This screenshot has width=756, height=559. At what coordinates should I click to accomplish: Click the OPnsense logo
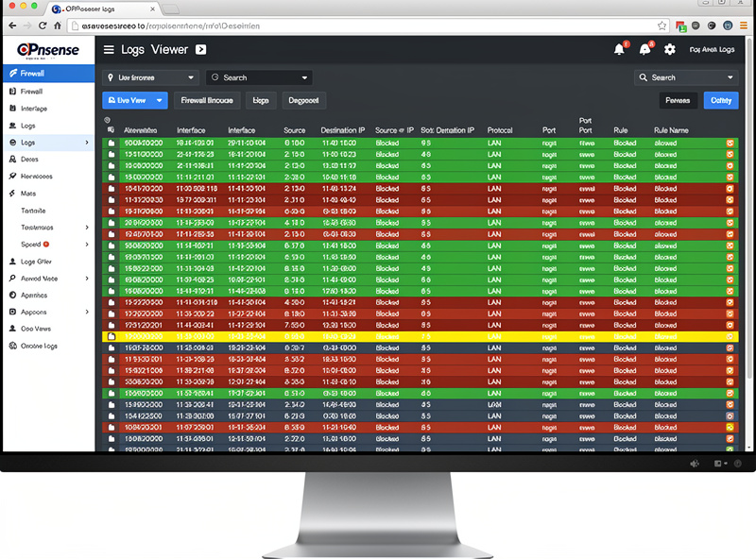48,50
